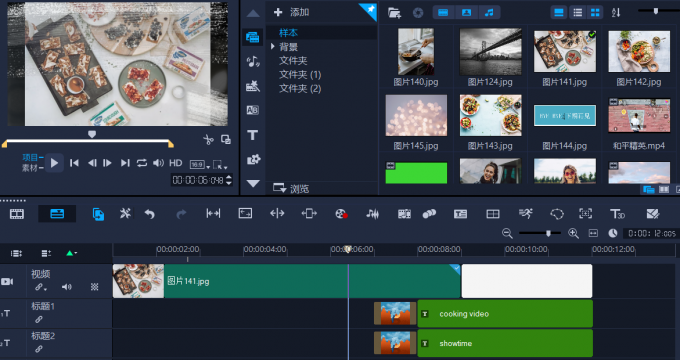
Task: Click the 浏览 browse button
Action: pos(291,188)
